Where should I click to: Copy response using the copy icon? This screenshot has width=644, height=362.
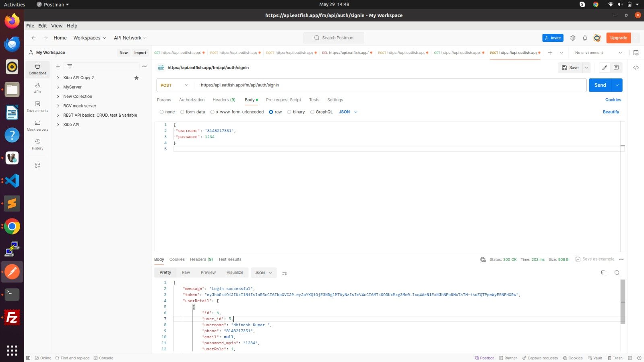point(603,273)
